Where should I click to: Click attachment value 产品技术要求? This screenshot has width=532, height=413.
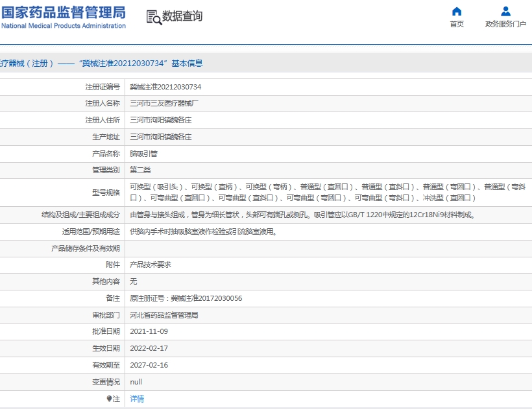(151, 265)
